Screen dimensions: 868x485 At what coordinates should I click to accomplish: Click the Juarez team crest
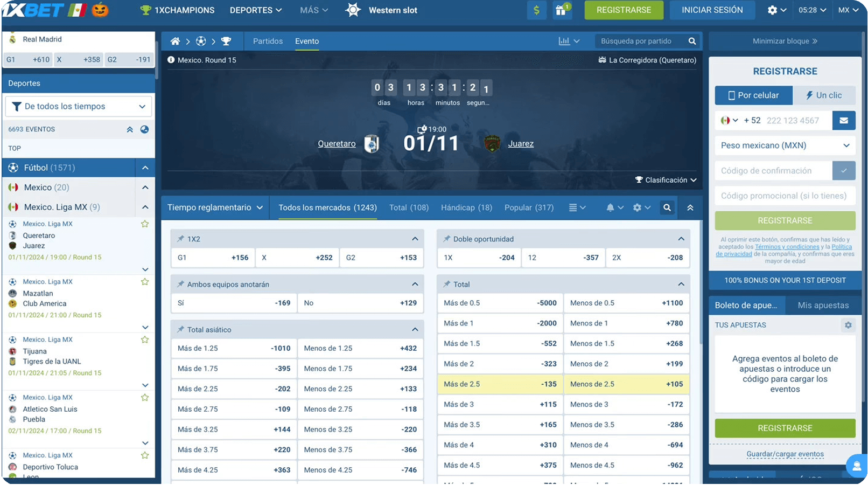tap(492, 144)
